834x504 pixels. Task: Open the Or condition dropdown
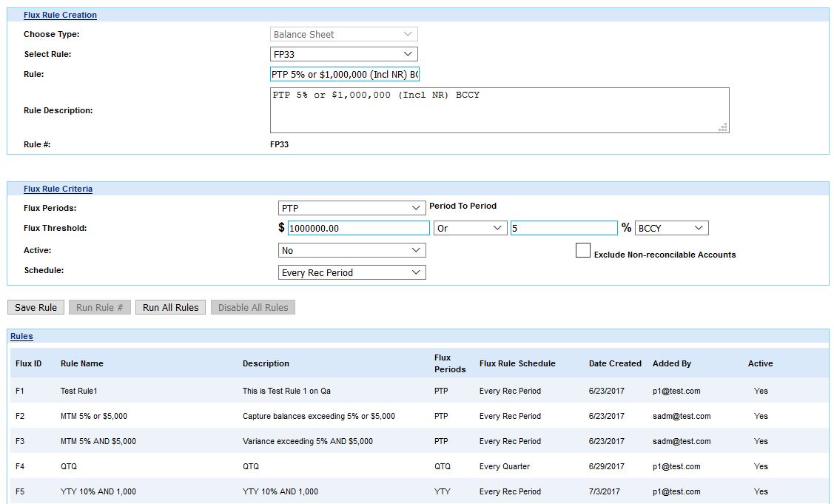coord(469,227)
